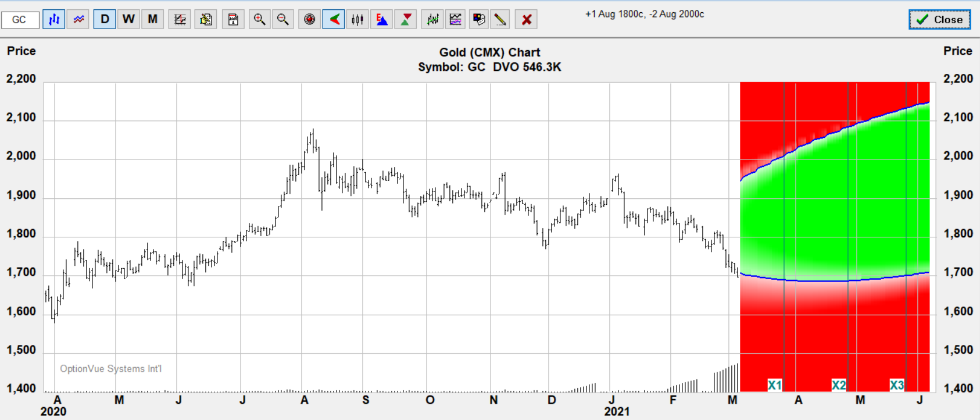The image size is (980, 420).
Task: Click the green trend line bars icon
Action: point(432,19)
